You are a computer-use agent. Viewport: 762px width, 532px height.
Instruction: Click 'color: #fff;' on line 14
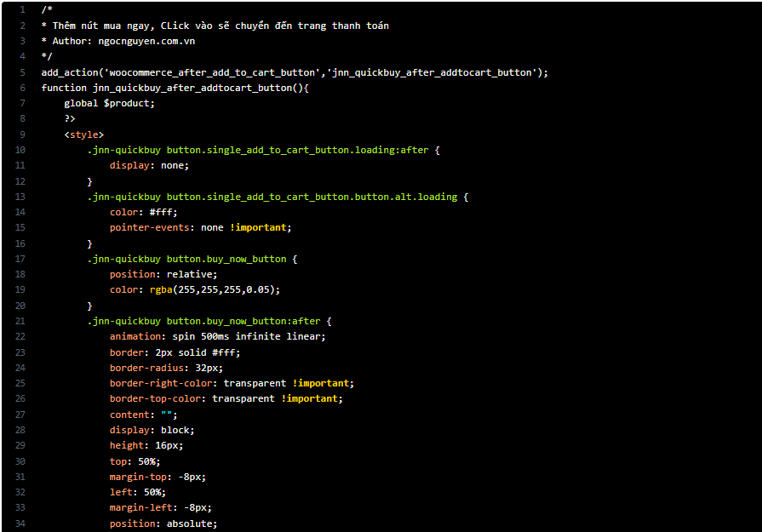143,212
